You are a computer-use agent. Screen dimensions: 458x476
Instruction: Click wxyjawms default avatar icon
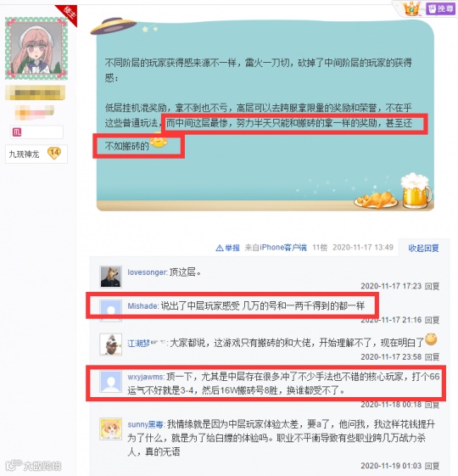(111, 381)
